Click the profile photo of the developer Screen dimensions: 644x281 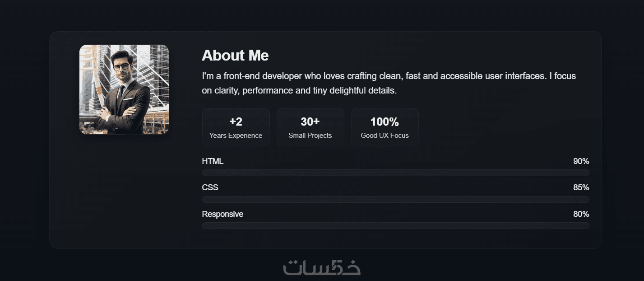point(124,89)
